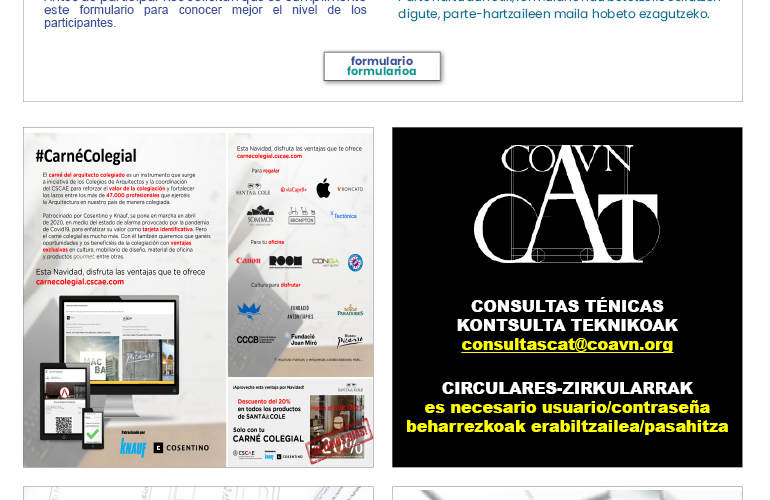Select Santa & Cole logo in discount promo
The width and height of the screenshot is (770, 500).
coord(350,388)
